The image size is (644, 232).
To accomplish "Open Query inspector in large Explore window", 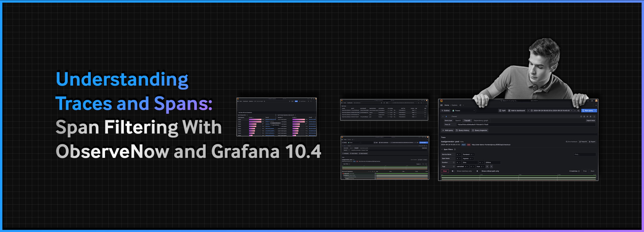I will (480, 130).
